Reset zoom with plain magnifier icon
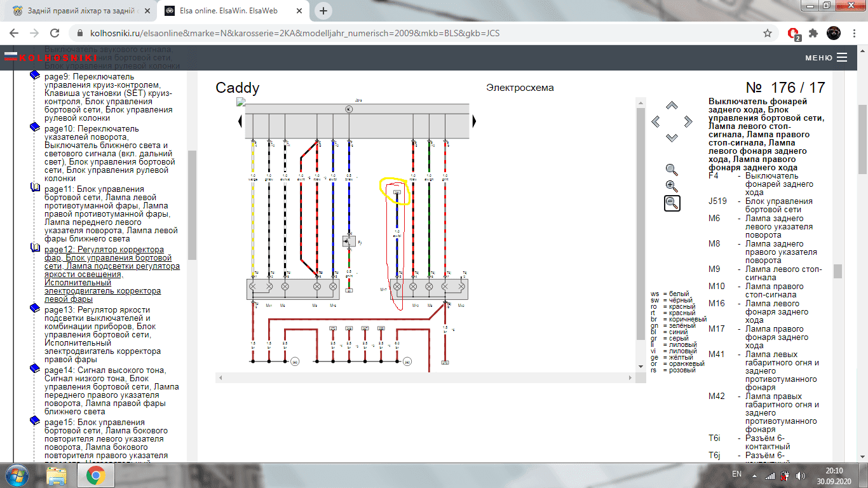 pyautogui.click(x=672, y=170)
